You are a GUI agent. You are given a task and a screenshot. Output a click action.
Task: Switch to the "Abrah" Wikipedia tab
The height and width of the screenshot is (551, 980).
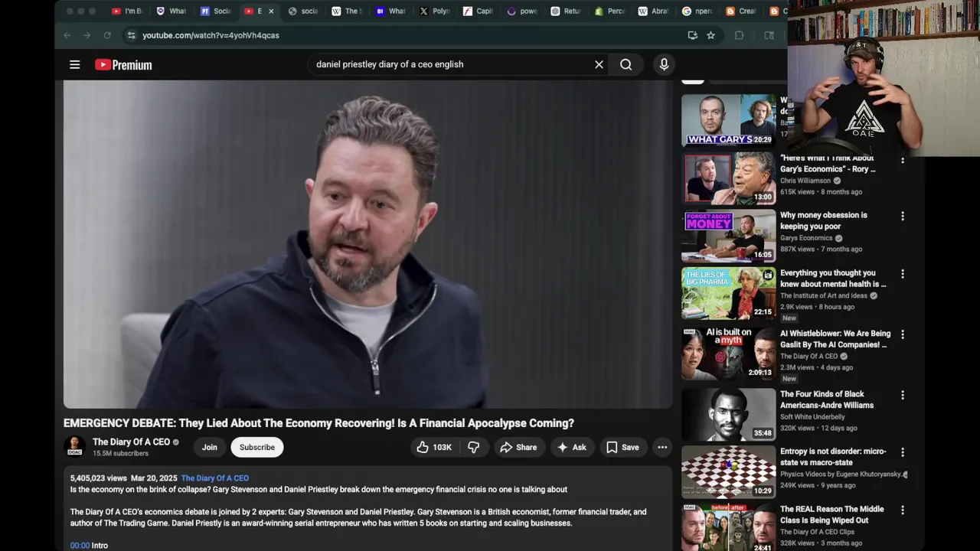655,11
